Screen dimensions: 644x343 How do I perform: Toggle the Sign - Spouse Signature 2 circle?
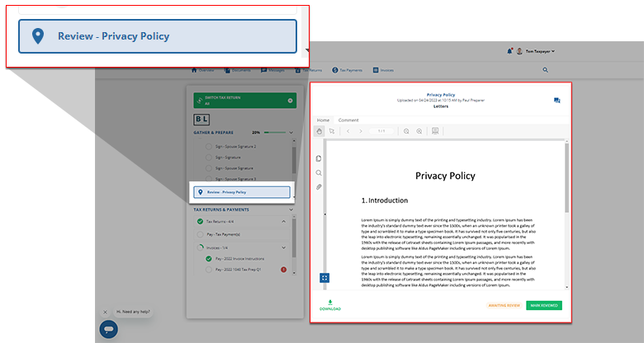209,147
